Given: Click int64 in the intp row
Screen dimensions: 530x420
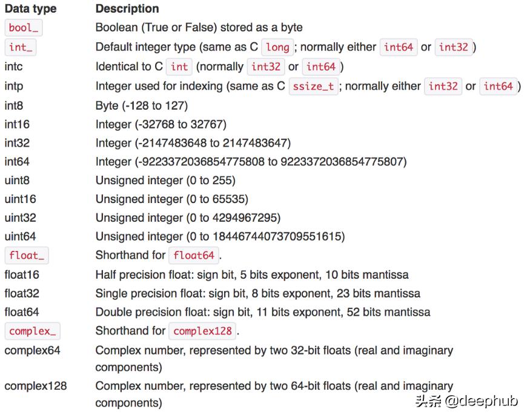Looking at the screenshot, I should 499,86.
